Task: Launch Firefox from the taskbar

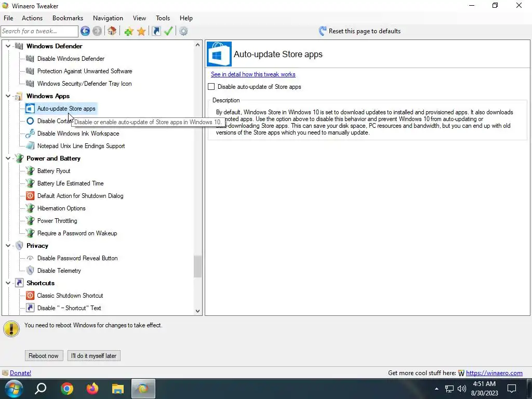Action: [92, 389]
